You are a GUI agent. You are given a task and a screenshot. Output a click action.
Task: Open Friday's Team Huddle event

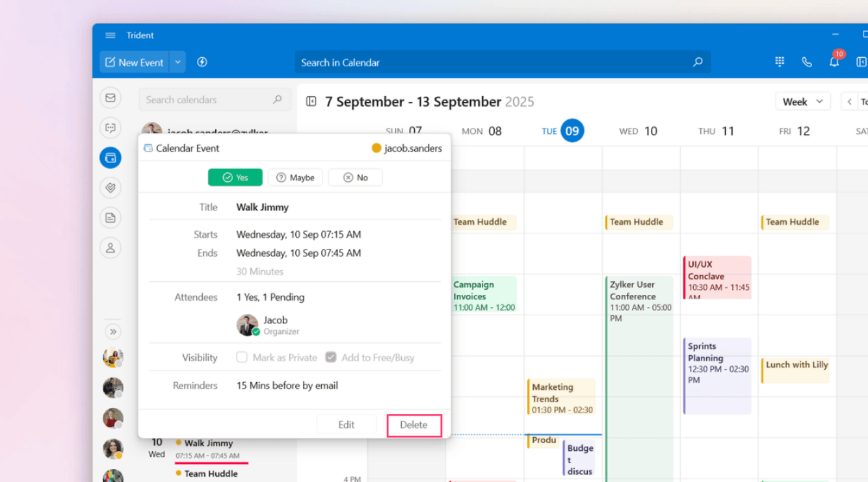(x=795, y=222)
